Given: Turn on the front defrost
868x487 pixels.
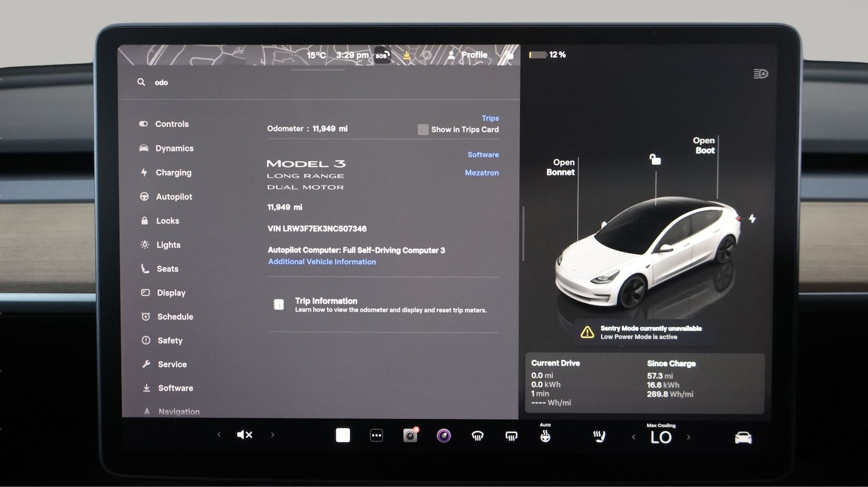Looking at the screenshot, I should pyautogui.click(x=477, y=435).
